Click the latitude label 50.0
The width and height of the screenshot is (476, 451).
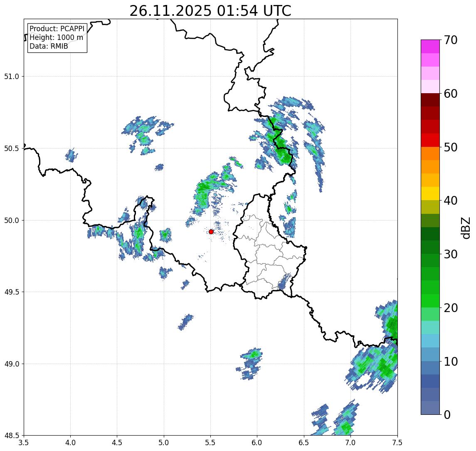click(x=11, y=221)
